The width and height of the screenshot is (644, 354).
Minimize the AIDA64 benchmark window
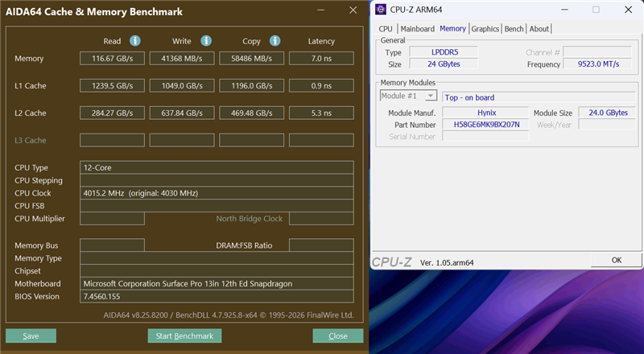tap(320, 10)
